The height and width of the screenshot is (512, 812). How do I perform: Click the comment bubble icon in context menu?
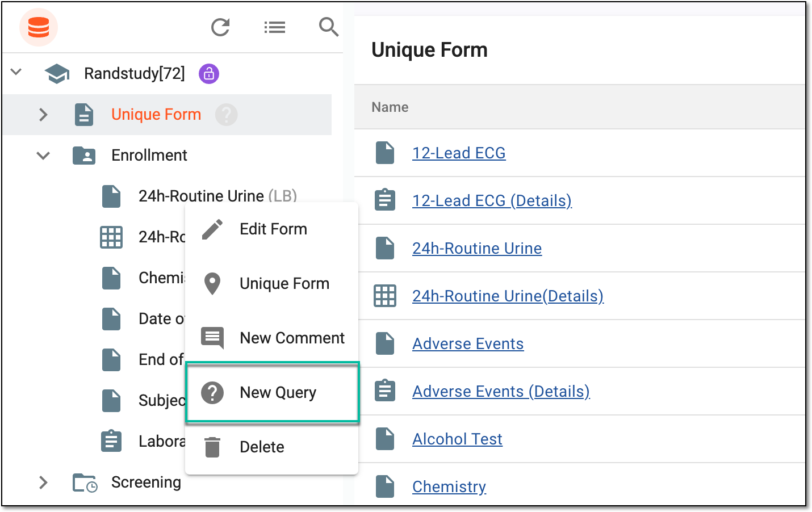click(x=212, y=338)
